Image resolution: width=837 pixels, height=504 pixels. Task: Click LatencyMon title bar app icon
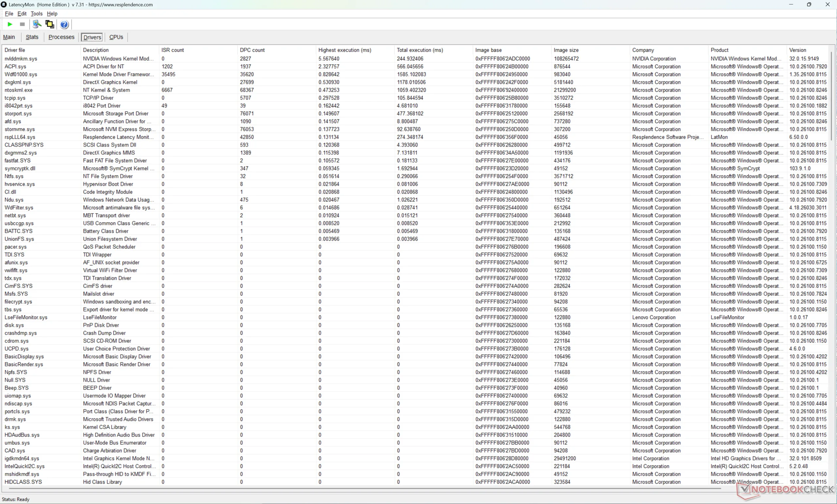coord(4,5)
